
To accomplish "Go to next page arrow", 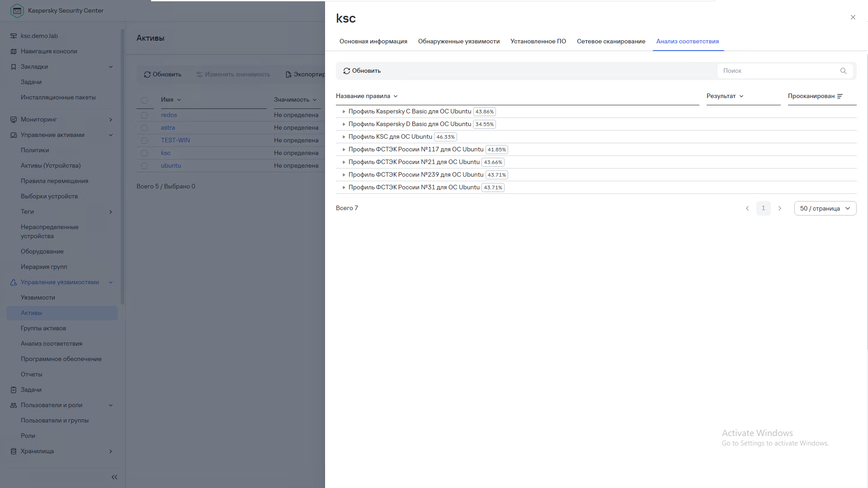I will pyautogui.click(x=780, y=208).
